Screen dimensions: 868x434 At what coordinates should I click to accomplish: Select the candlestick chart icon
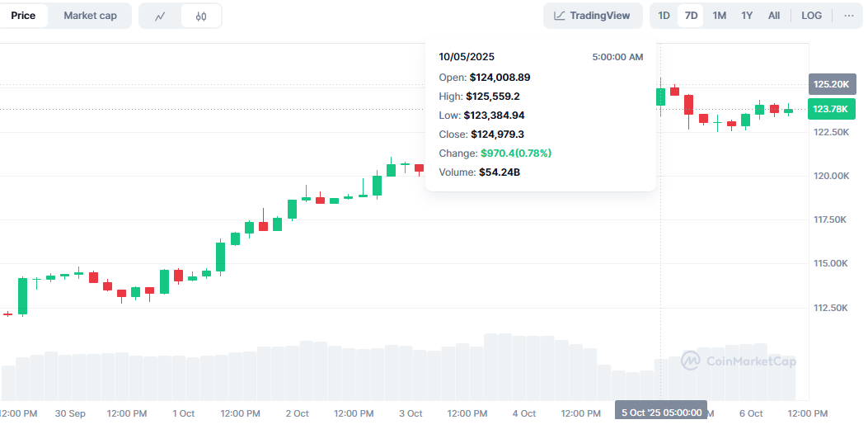(x=201, y=16)
